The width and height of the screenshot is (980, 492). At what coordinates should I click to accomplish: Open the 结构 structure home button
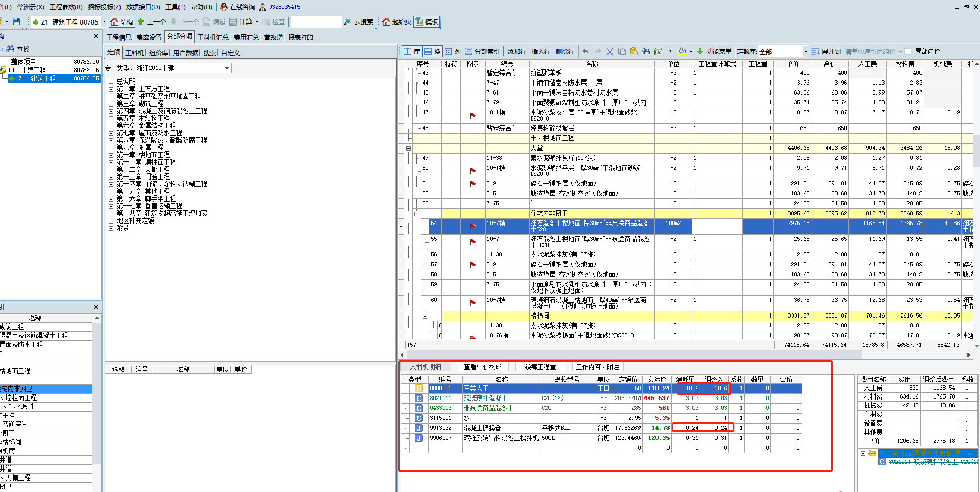[122, 21]
